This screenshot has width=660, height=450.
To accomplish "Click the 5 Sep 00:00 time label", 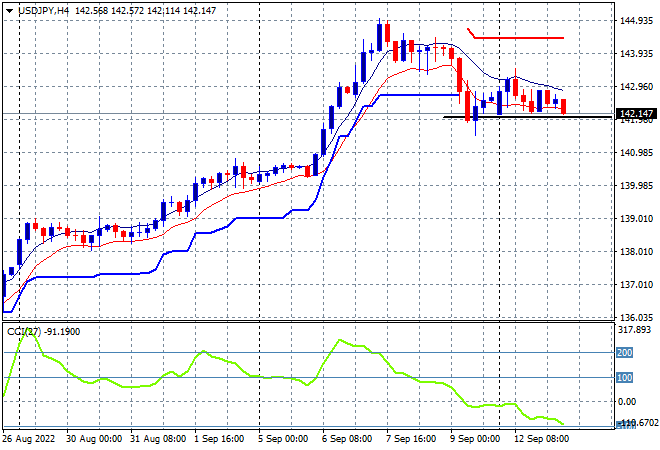I will pyautogui.click(x=283, y=439).
